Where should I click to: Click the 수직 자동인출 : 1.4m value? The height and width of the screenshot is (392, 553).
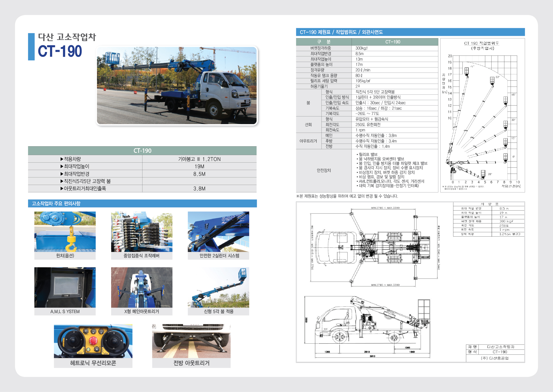click(x=372, y=146)
